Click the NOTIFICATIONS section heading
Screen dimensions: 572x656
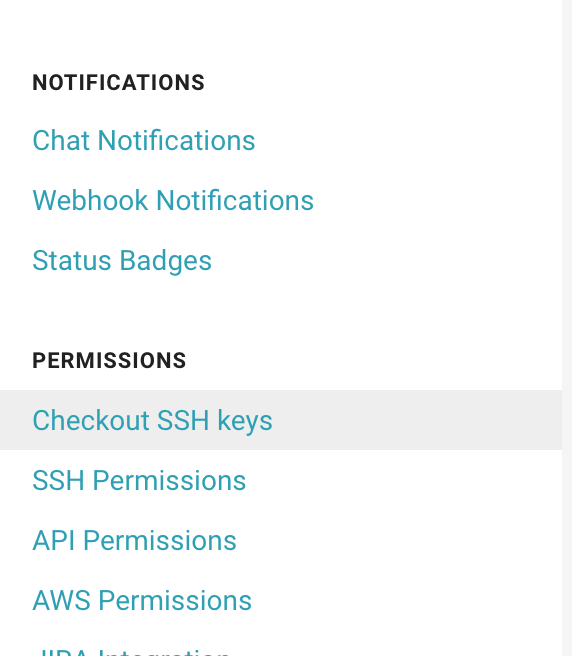point(118,82)
